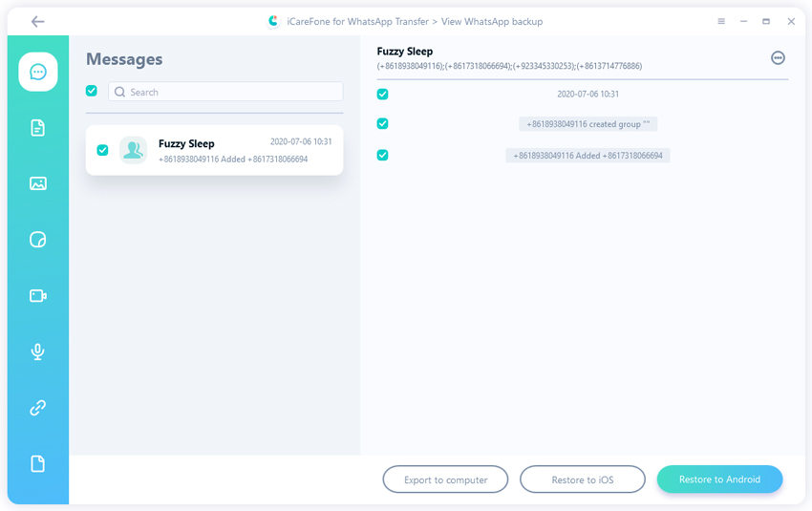This screenshot has height=511, width=812.
Task: Uncheck the Fuzzy Sleep conversation checkbox
Action: click(102, 150)
